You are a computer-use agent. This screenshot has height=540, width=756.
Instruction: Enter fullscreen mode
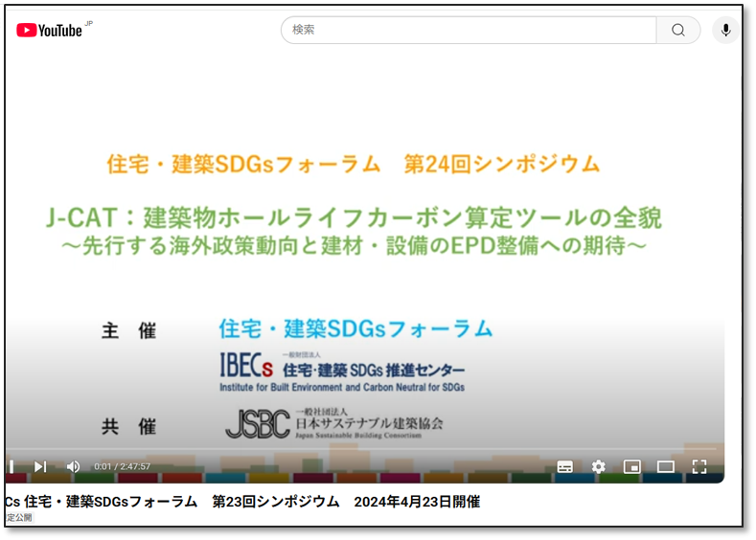699,466
